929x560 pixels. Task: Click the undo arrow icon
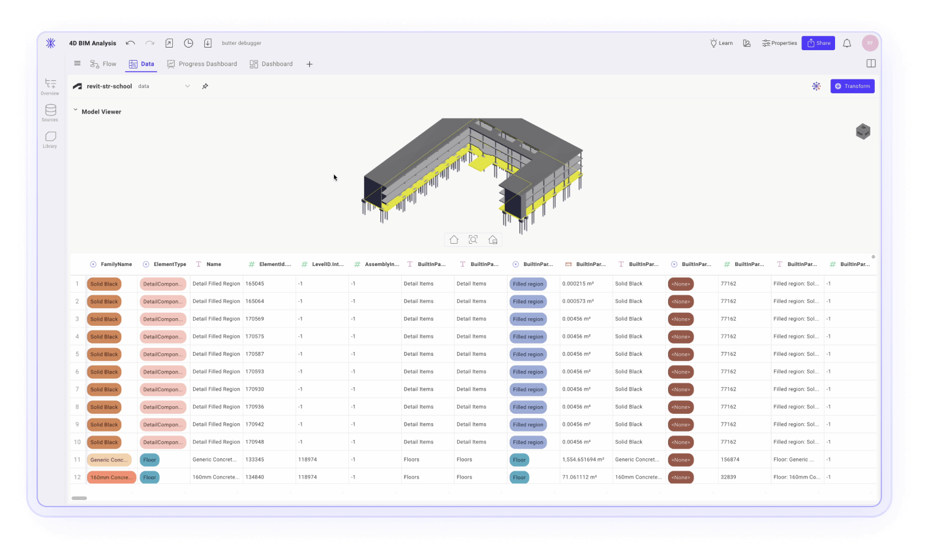(130, 42)
